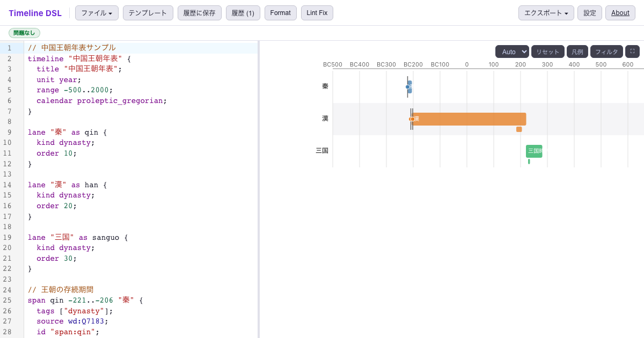This screenshot has height=338, width=644.
Task: Place cursor on comment line 中国王朝年表サンプル
Action: [72, 48]
